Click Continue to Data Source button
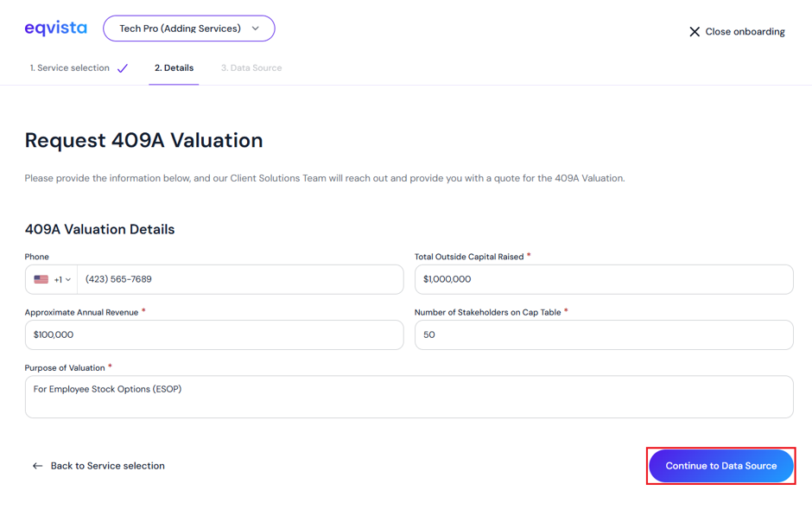Image resolution: width=812 pixels, height=516 pixels. click(720, 466)
